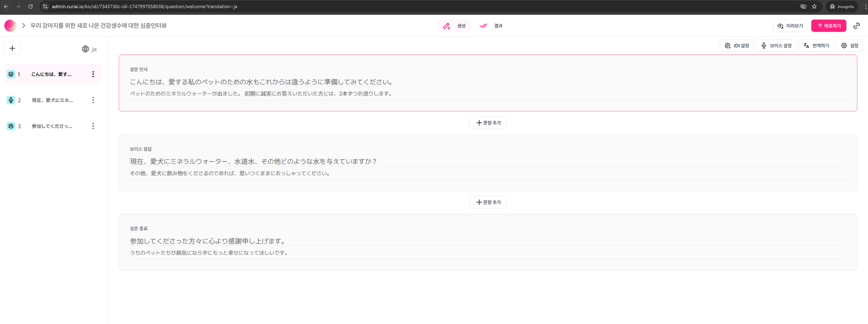
Task: Click the browser forward arrow
Action: [18, 6]
